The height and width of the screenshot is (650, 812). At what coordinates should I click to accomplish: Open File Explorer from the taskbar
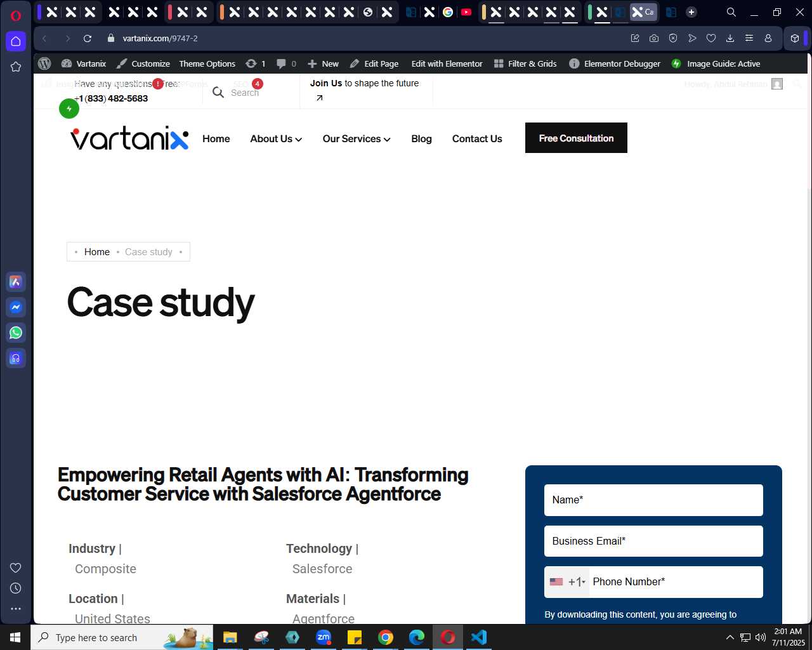[x=230, y=637]
